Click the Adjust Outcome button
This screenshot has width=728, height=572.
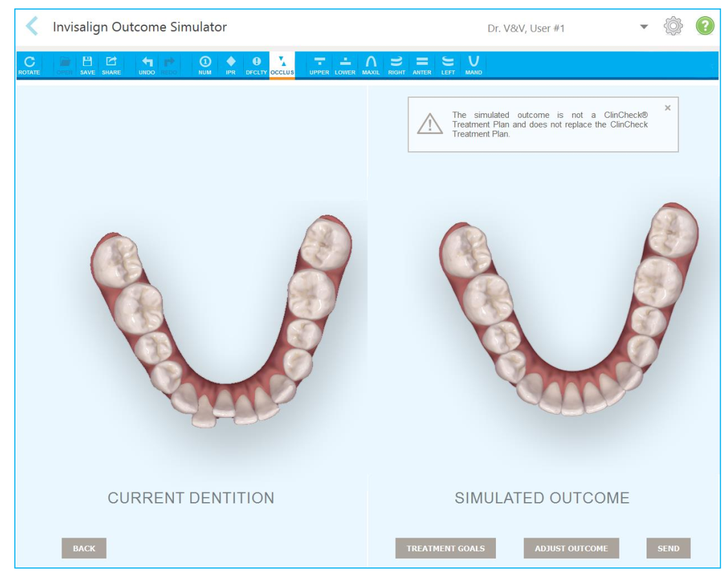[571, 548]
